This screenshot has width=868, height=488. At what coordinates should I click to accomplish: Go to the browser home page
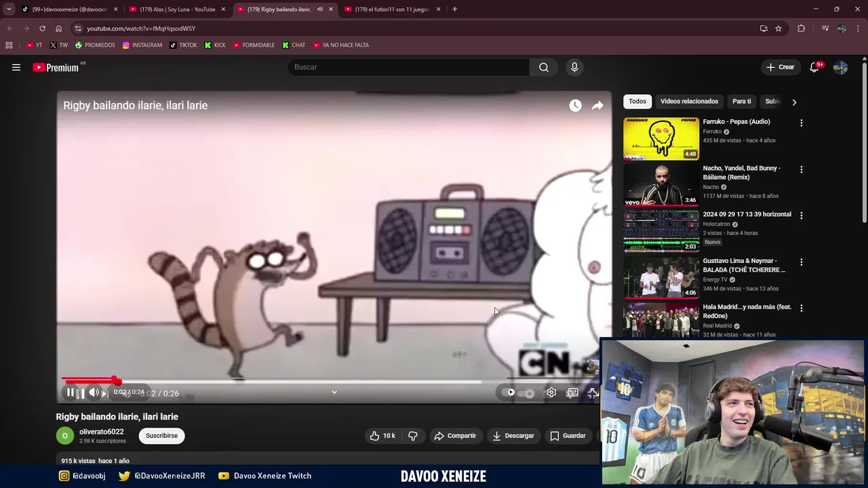[x=58, y=28]
